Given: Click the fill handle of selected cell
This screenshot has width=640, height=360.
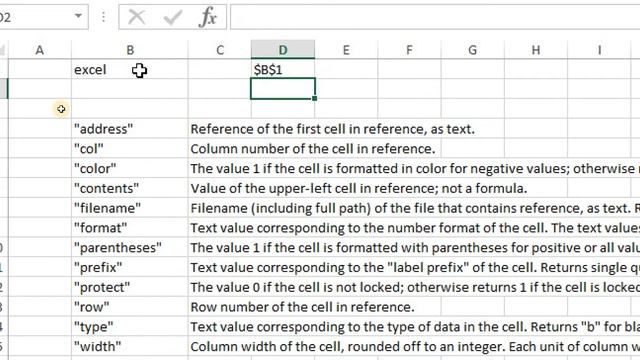Looking at the screenshot, I should (x=314, y=98).
